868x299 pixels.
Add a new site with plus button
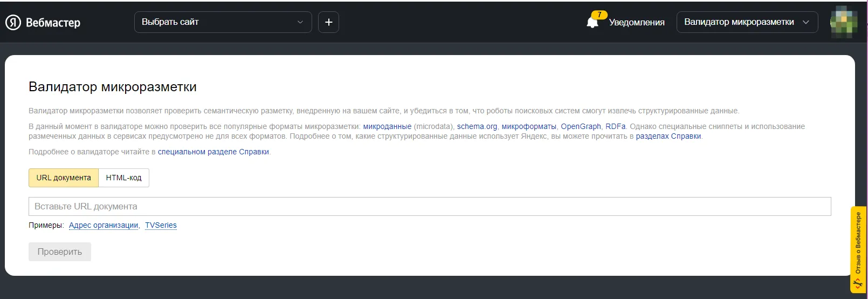click(328, 22)
